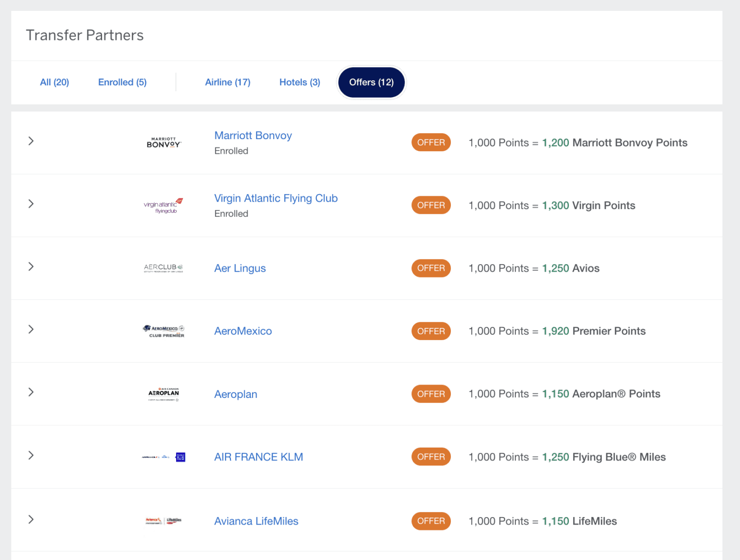Click the Air France KLM Flying Blue logo
Image resolution: width=740 pixels, height=560 pixels.
point(163,457)
